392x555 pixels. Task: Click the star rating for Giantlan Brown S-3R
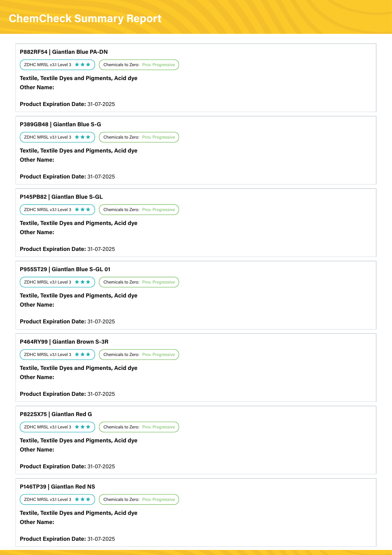83,354
